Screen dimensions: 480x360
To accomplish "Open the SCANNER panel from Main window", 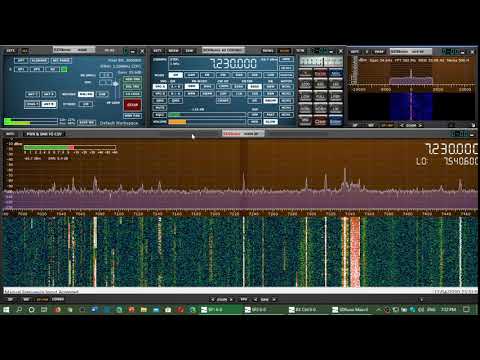I will click(39, 60).
